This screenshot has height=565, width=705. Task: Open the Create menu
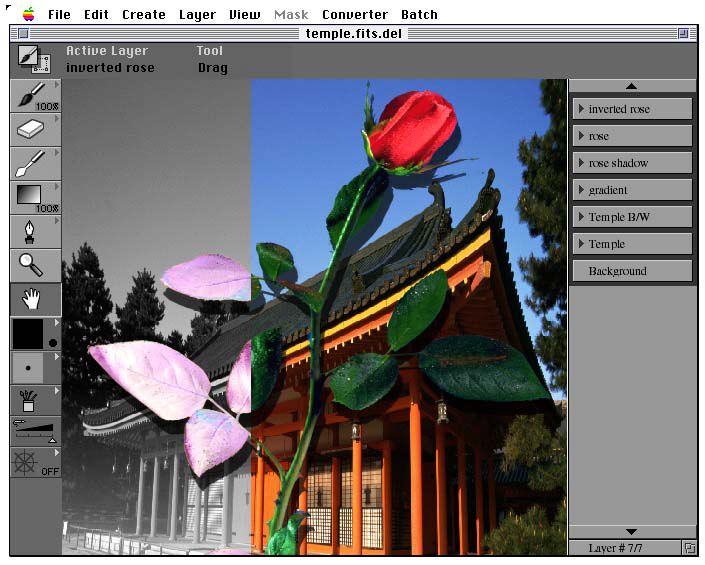[144, 15]
